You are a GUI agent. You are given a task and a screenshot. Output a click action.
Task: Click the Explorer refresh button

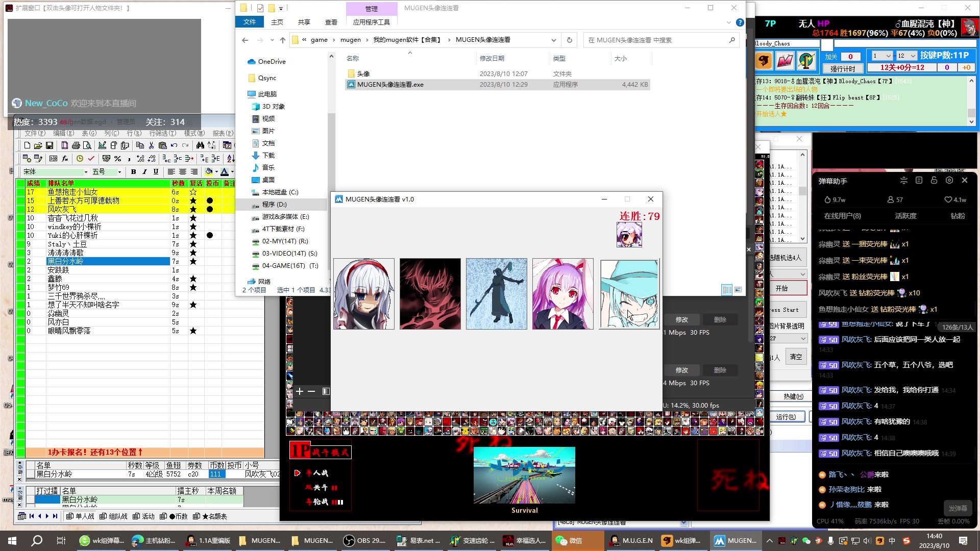click(x=570, y=40)
